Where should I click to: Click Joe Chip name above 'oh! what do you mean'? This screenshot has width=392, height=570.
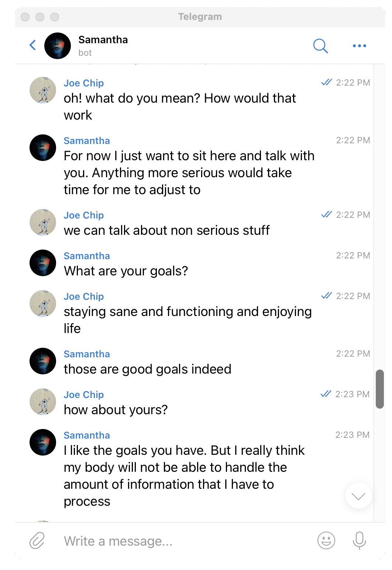[84, 83]
